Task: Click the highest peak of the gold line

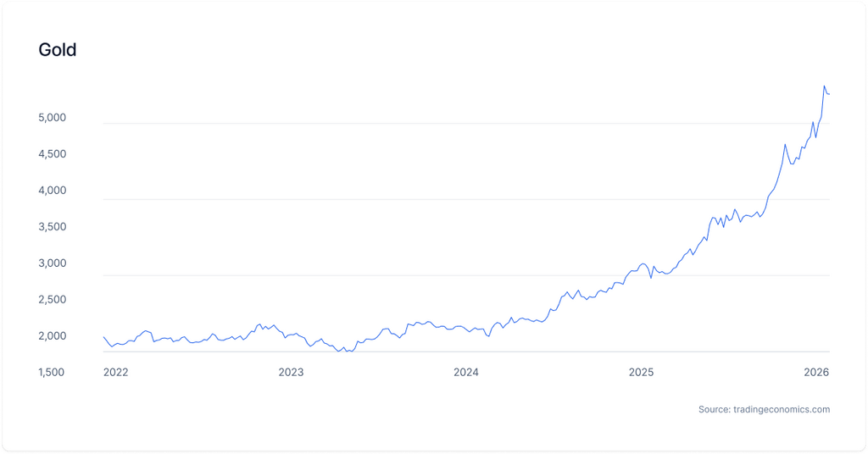Action: pyautogui.click(x=825, y=86)
